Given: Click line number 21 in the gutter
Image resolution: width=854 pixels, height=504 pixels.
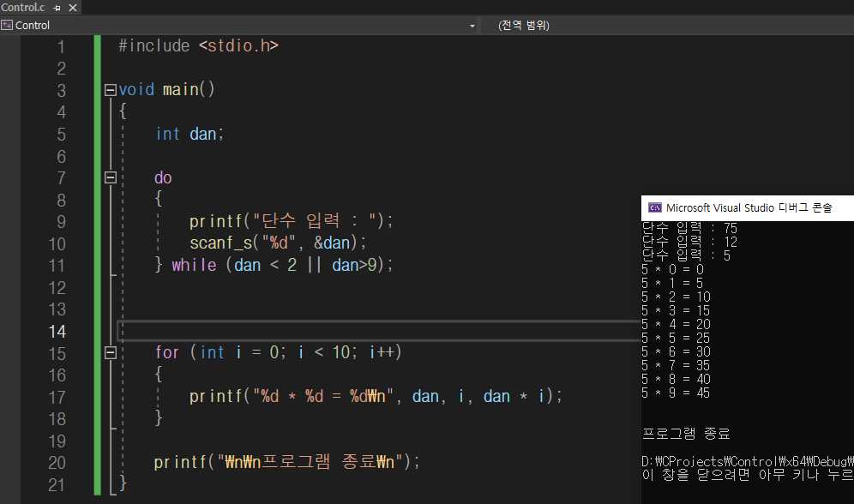Looking at the screenshot, I should coord(57,485).
